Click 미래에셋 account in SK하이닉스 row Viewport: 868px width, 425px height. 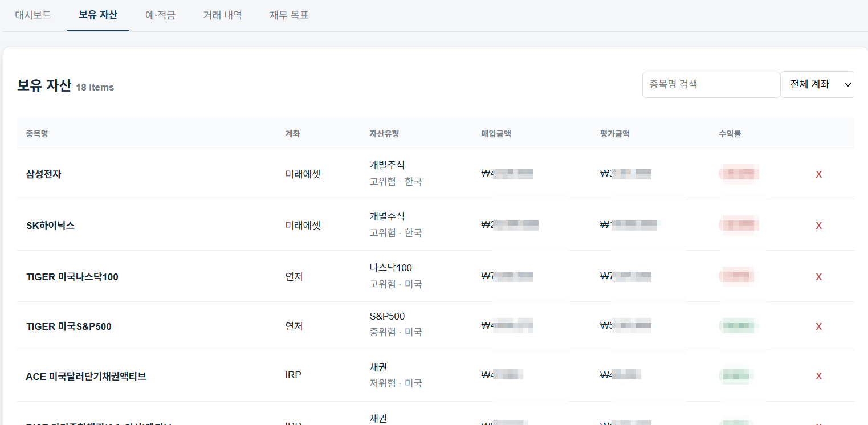tap(303, 226)
